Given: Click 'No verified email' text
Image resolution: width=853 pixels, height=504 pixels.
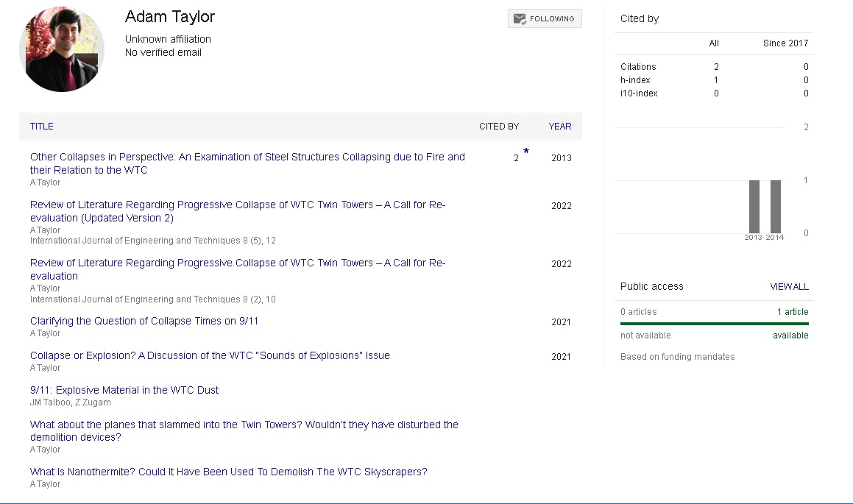Looking at the screenshot, I should click(163, 52).
